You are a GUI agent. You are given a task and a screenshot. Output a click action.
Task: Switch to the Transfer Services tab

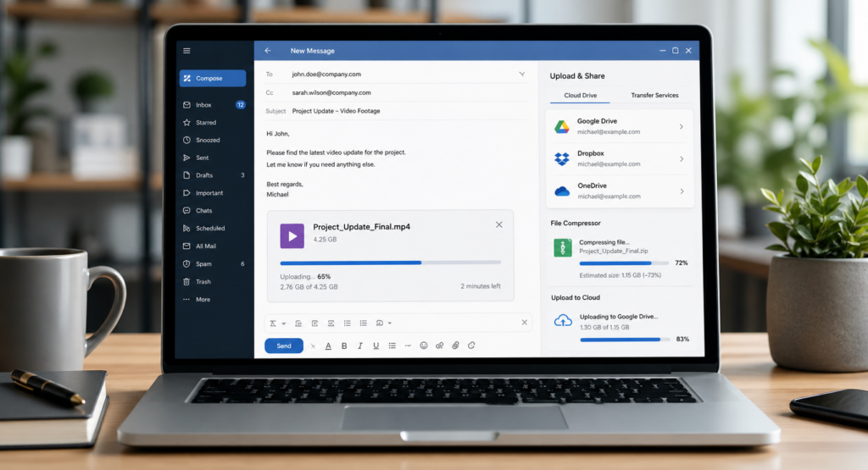(654, 95)
